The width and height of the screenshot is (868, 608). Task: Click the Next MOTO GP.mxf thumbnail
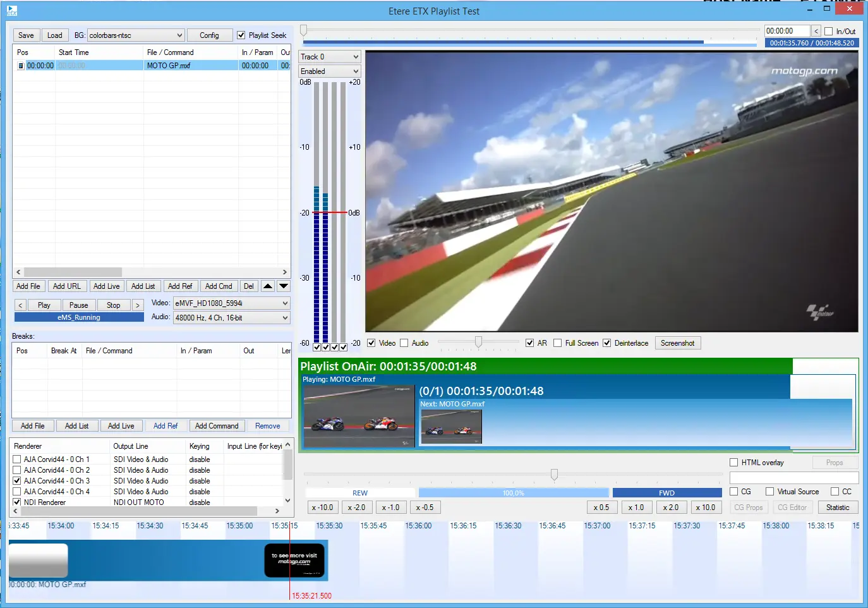(451, 427)
